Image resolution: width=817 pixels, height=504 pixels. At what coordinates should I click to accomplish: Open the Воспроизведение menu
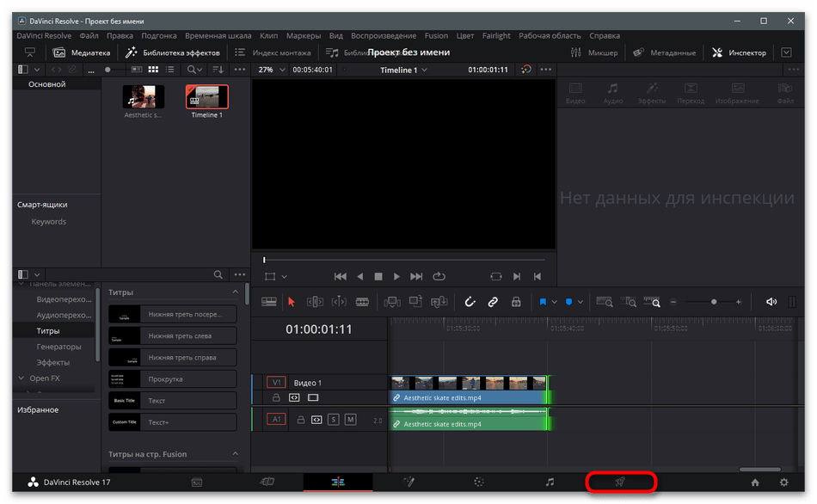[384, 35]
